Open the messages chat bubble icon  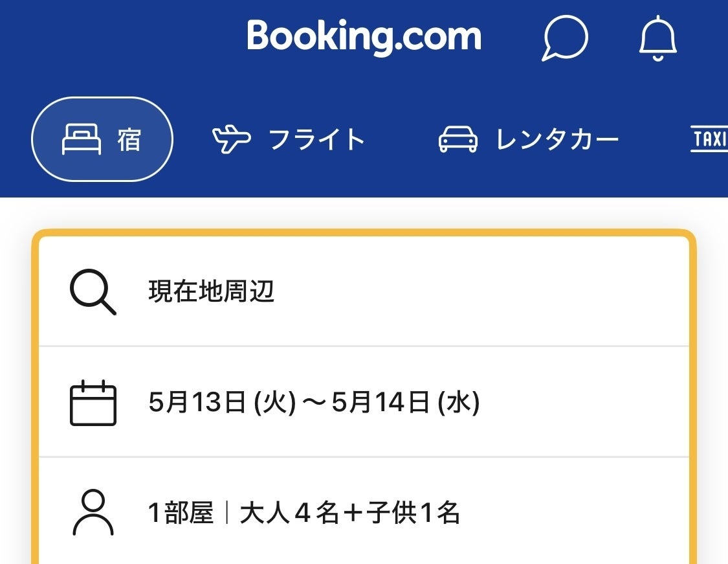coord(564,38)
